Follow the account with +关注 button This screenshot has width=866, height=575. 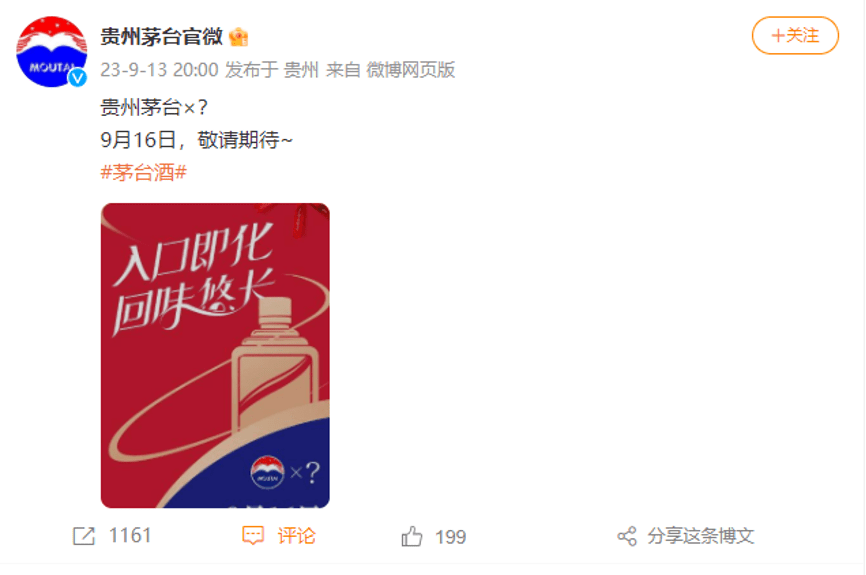(x=795, y=35)
